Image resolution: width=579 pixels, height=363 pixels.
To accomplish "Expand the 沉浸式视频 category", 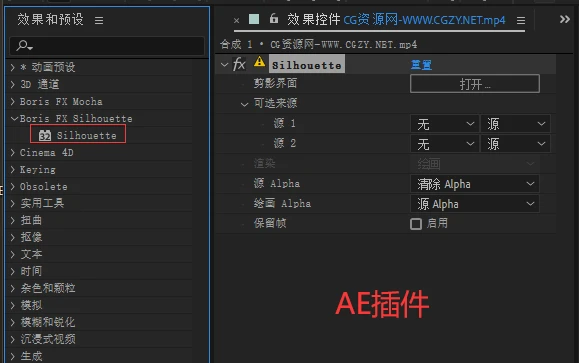I will [x=13, y=339].
